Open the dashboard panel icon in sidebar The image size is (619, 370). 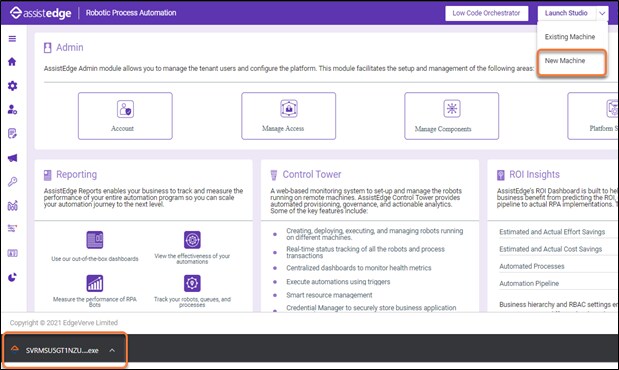coord(12,253)
